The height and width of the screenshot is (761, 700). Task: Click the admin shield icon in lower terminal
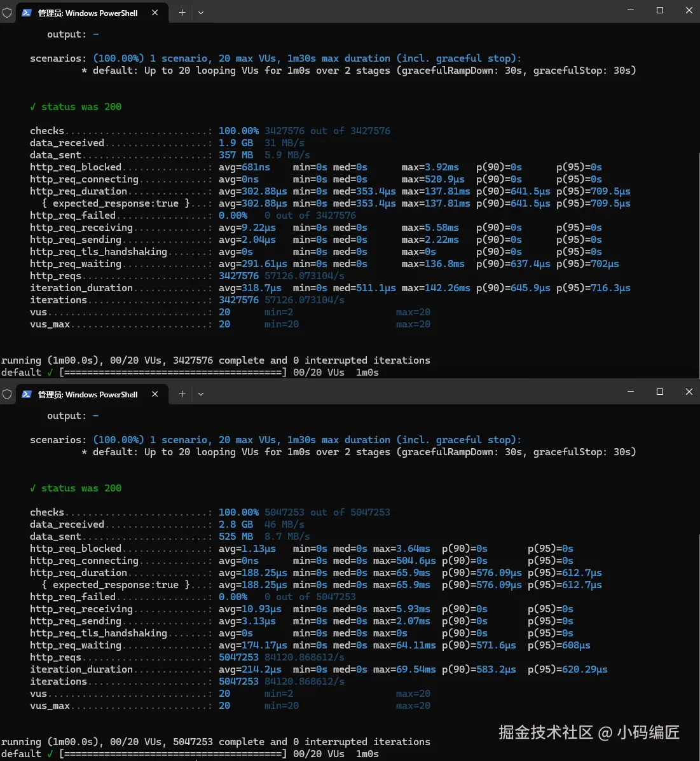[7, 394]
